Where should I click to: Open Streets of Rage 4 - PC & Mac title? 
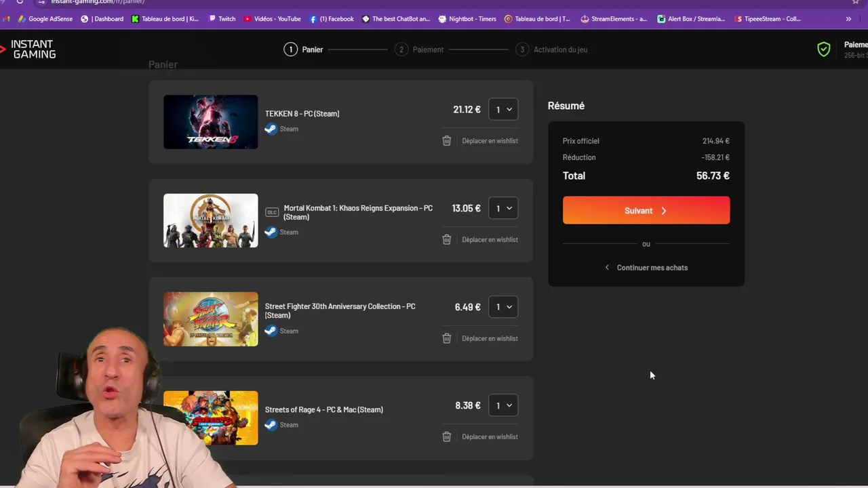point(323,409)
